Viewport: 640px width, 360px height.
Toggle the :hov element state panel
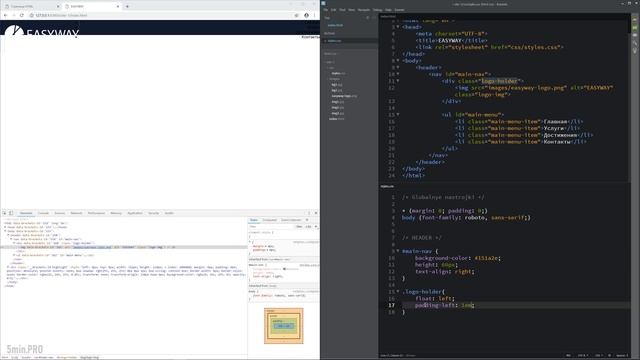tap(299, 227)
